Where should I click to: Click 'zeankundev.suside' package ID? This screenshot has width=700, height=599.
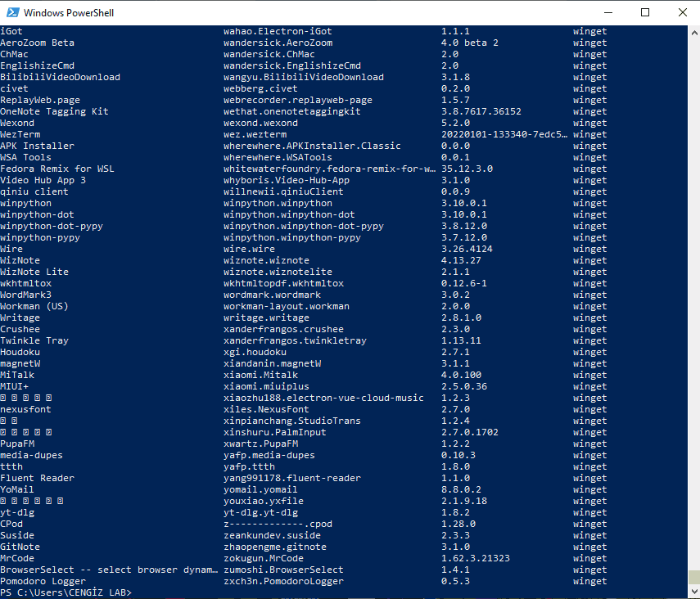(x=273, y=535)
